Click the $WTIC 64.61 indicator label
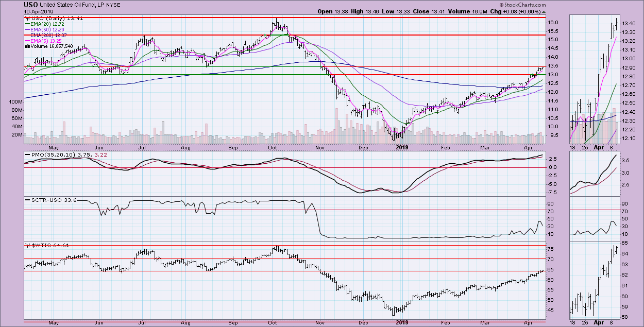Image resolution: width=644 pixels, height=327 pixels. tap(50, 245)
